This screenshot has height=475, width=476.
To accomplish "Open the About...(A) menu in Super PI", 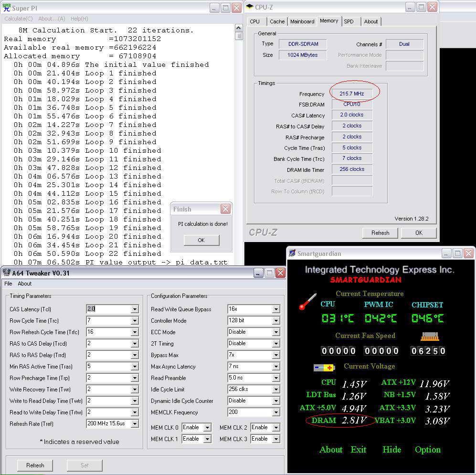I will point(52,19).
